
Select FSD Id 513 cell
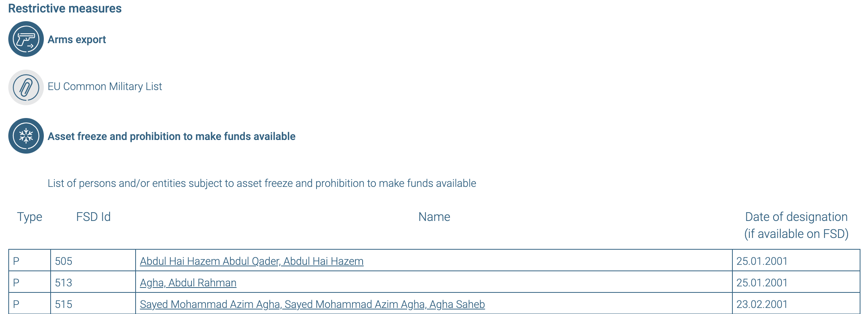(x=93, y=282)
